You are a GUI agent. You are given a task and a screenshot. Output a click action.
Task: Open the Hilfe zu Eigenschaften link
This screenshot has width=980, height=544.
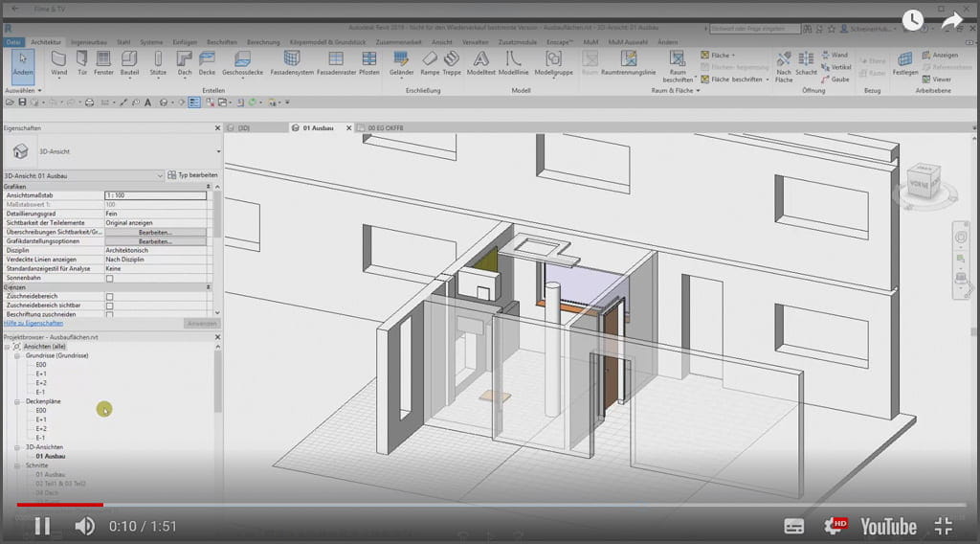tap(33, 323)
